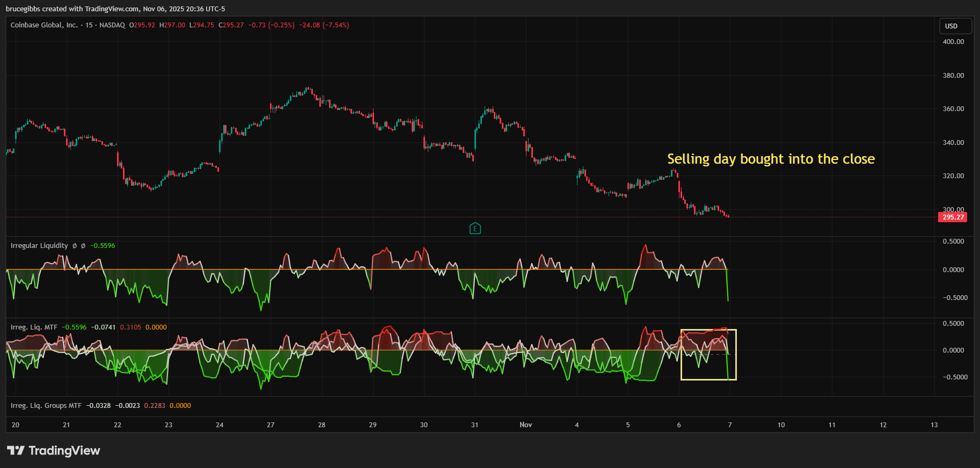Click the Irreg. Liq. MTF indicator legend

(34, 327)
